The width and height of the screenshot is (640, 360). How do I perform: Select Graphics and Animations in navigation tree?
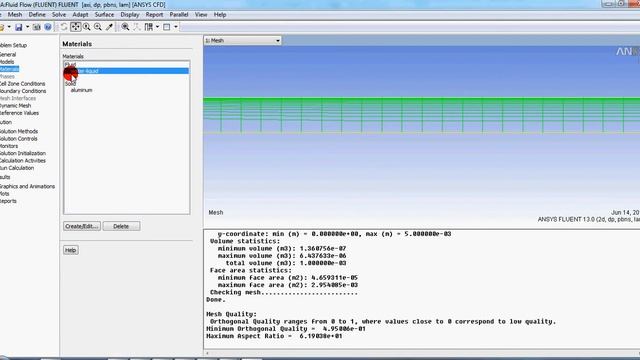[27, 187]
